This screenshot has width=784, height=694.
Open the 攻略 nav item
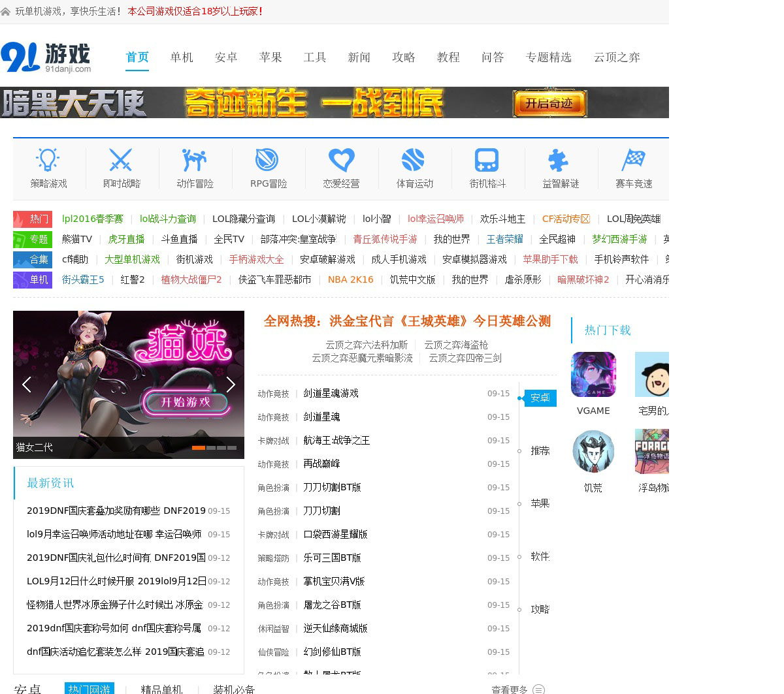404,57
